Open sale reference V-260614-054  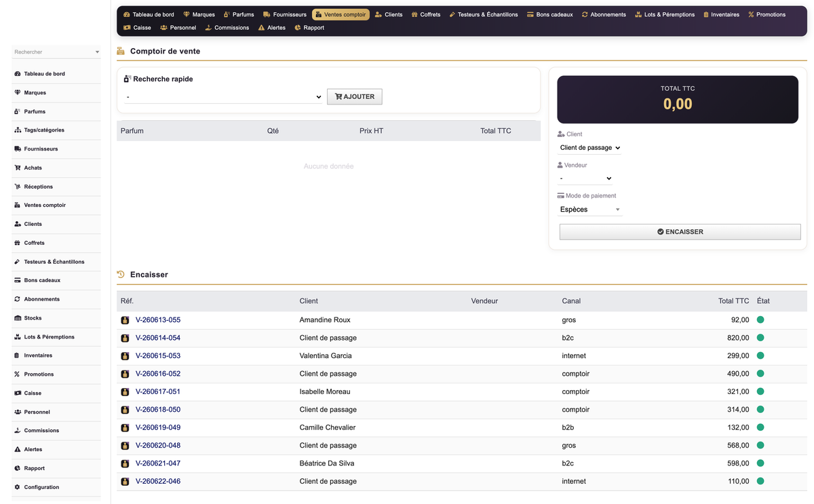(x=158, y=338)
